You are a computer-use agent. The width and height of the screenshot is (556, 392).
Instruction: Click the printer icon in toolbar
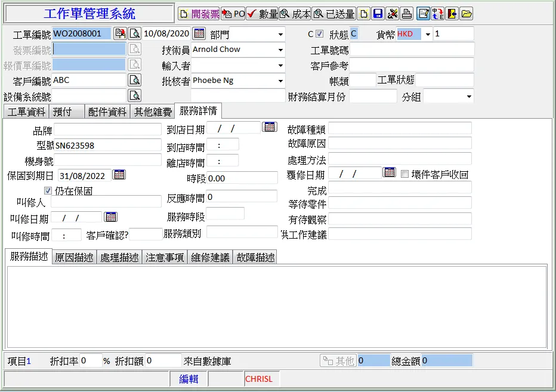[x=407, y=14]
